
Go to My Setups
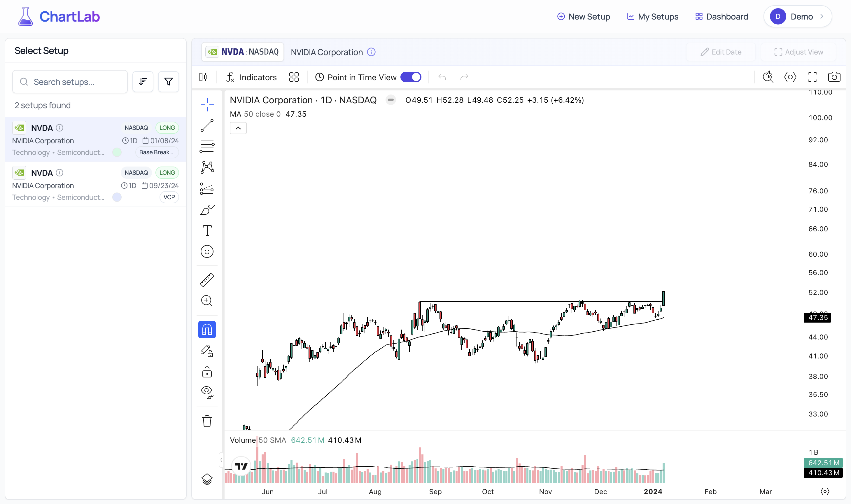[x=652, y=17]
